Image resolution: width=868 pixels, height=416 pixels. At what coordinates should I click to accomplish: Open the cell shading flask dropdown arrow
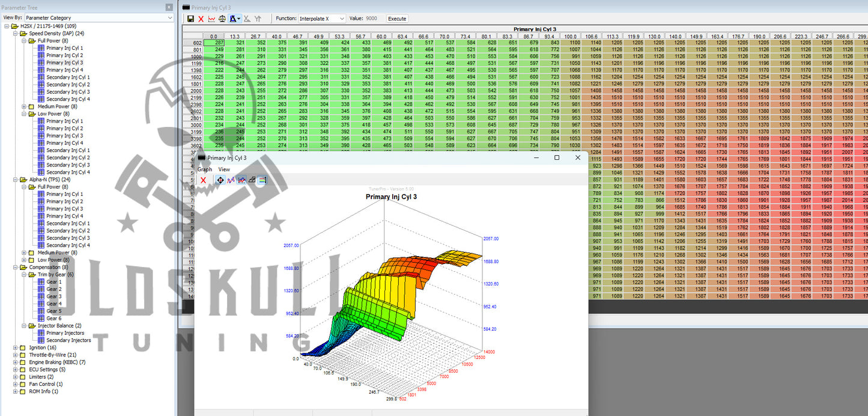(x=240, y=19)
